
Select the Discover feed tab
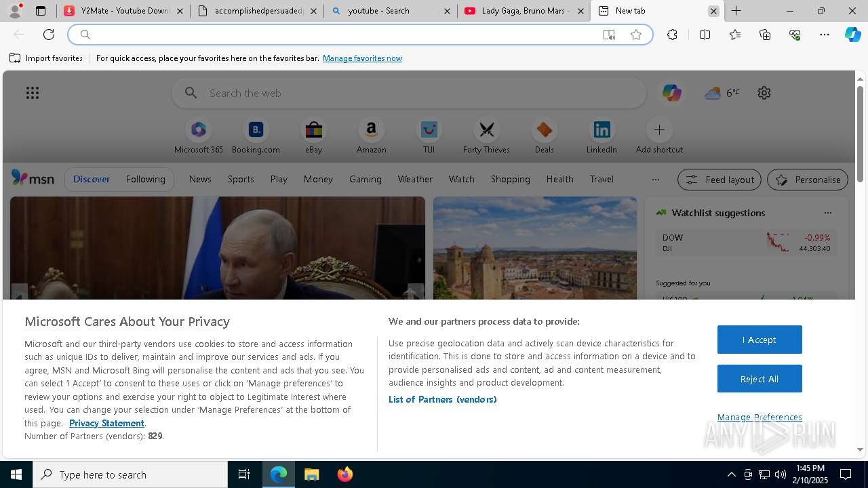tap(92, 179)
